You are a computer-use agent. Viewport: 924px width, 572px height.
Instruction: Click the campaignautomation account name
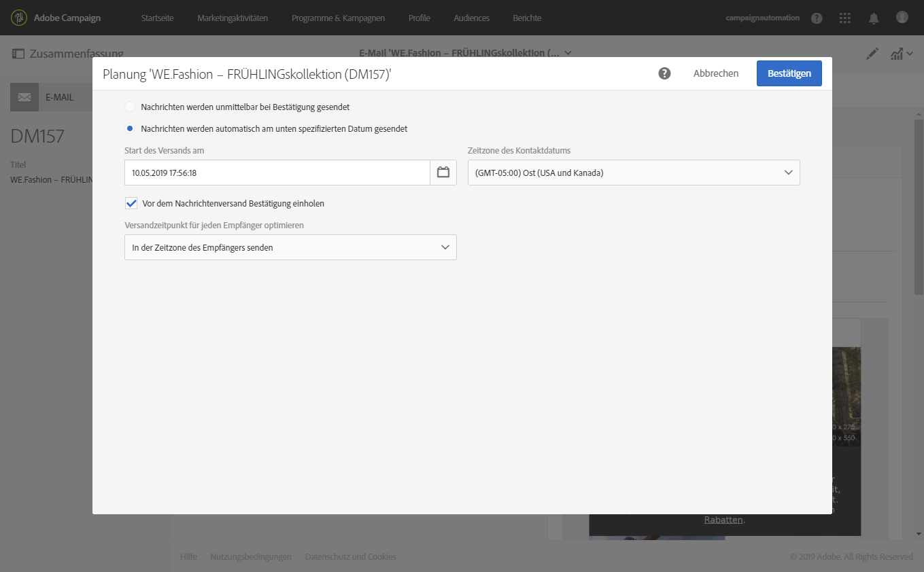tap(763, 18)
